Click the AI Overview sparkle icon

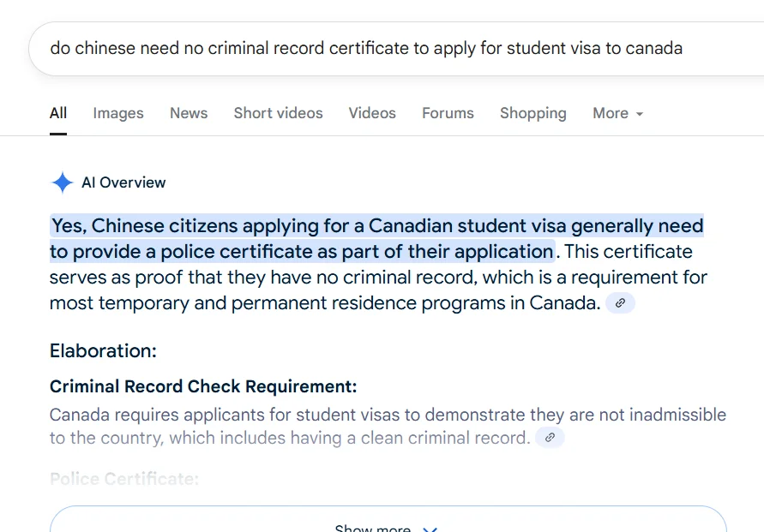pyautogui.click(x=62, y=182)
